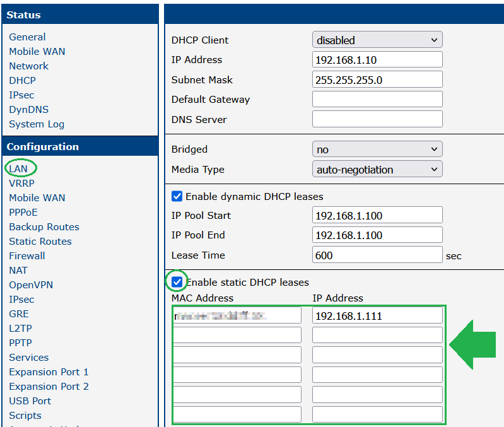
Task: Select the Static Routes menu item
Action: point(40,241)
